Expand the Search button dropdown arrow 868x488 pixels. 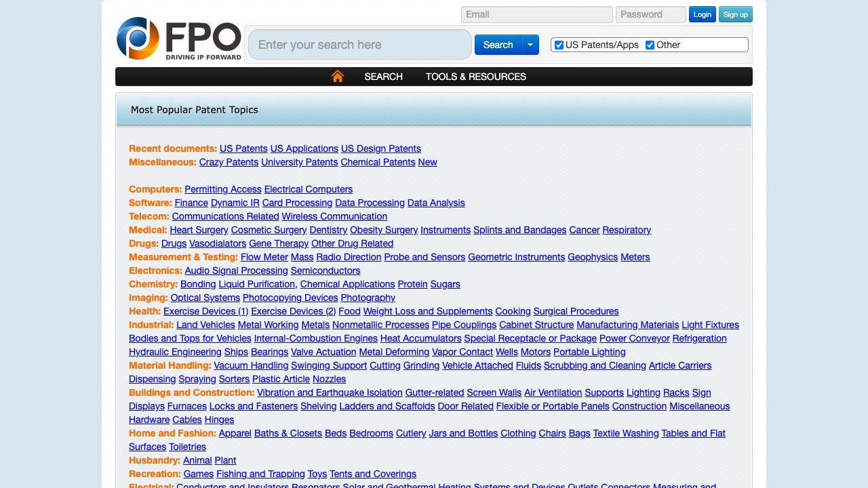[x=531, y=45]
